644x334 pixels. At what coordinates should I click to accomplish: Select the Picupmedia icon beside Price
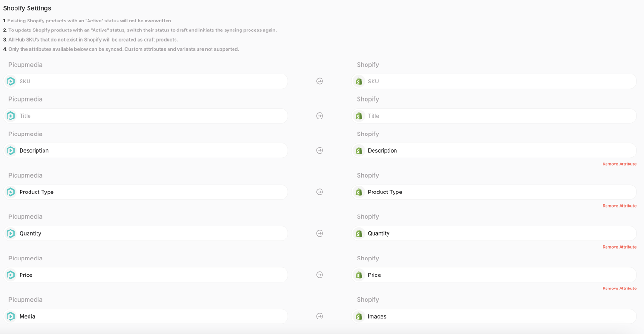click(x=10, y=275)
